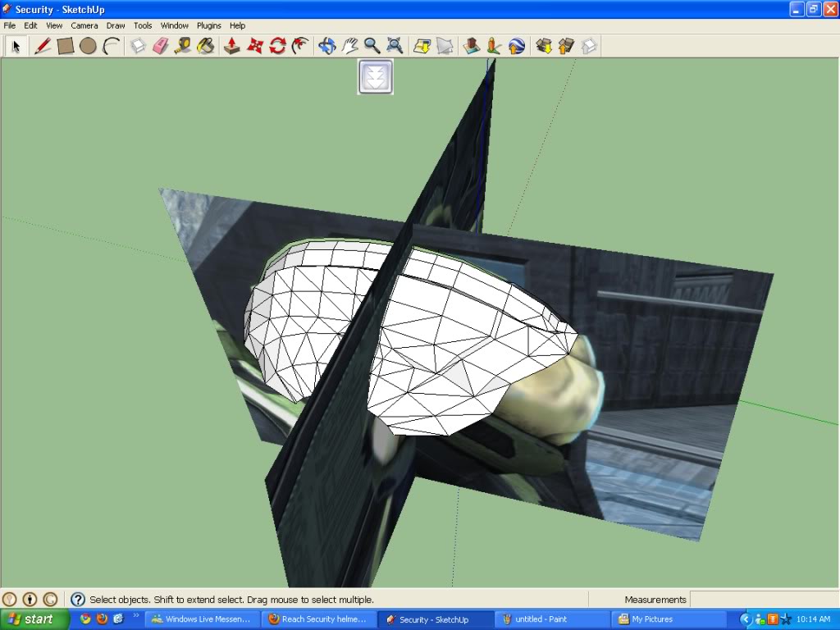Click the Zoom Extents icon
This screenshot has height=630, width=840.
point(395,46)
